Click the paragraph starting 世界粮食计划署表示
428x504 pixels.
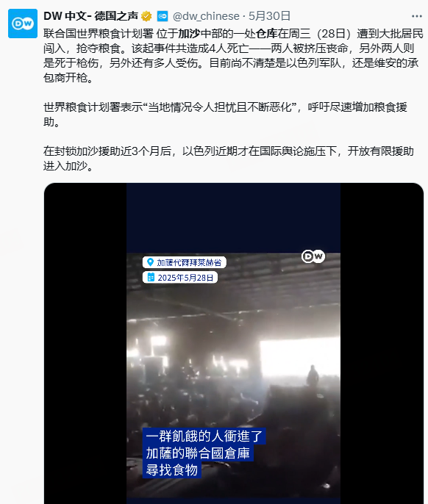point(225,114)
